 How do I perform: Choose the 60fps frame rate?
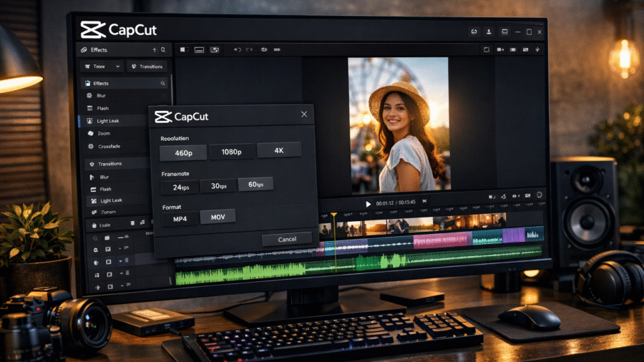[x=255, y=185]
